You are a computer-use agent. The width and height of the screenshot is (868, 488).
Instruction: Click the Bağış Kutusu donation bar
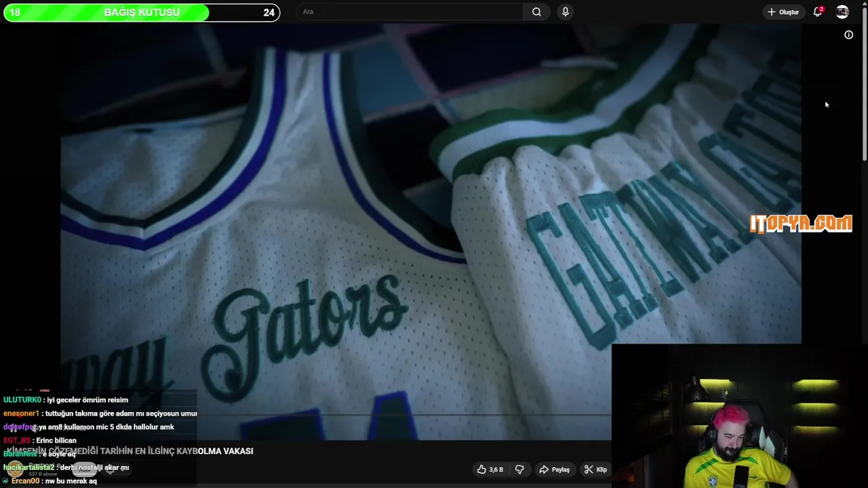click(x=142, y=12)
